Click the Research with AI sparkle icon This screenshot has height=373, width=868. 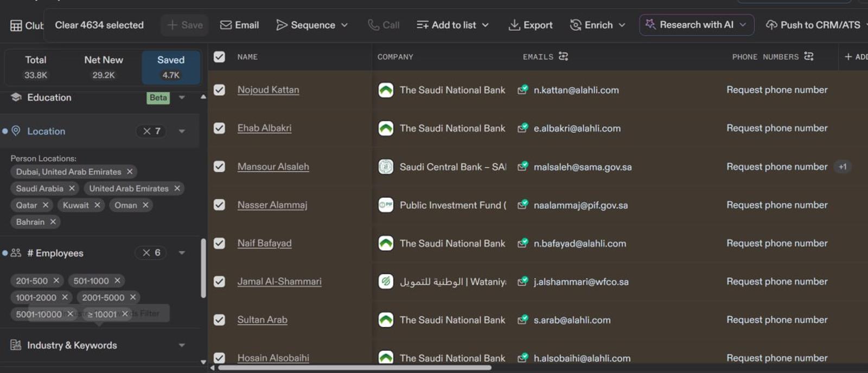pos(650,24)
